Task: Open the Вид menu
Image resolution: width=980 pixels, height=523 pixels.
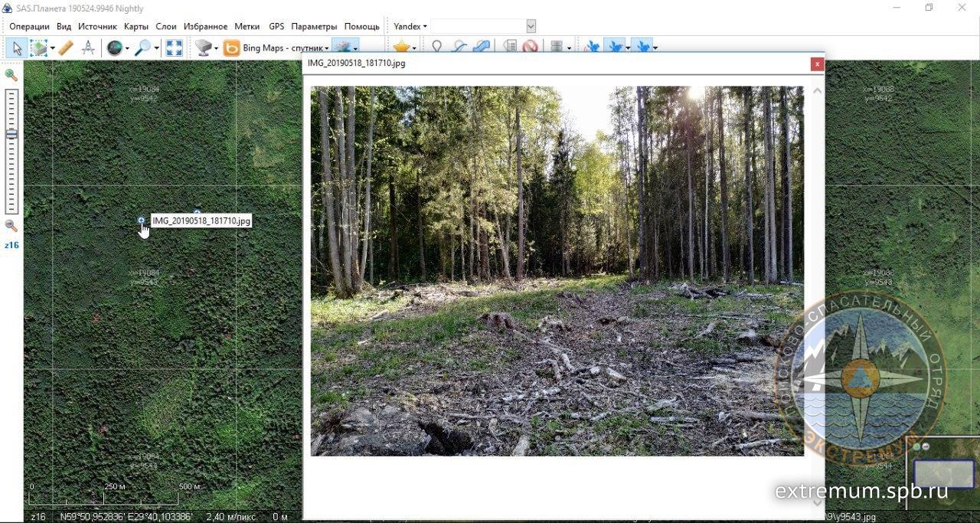Action: 64,26
